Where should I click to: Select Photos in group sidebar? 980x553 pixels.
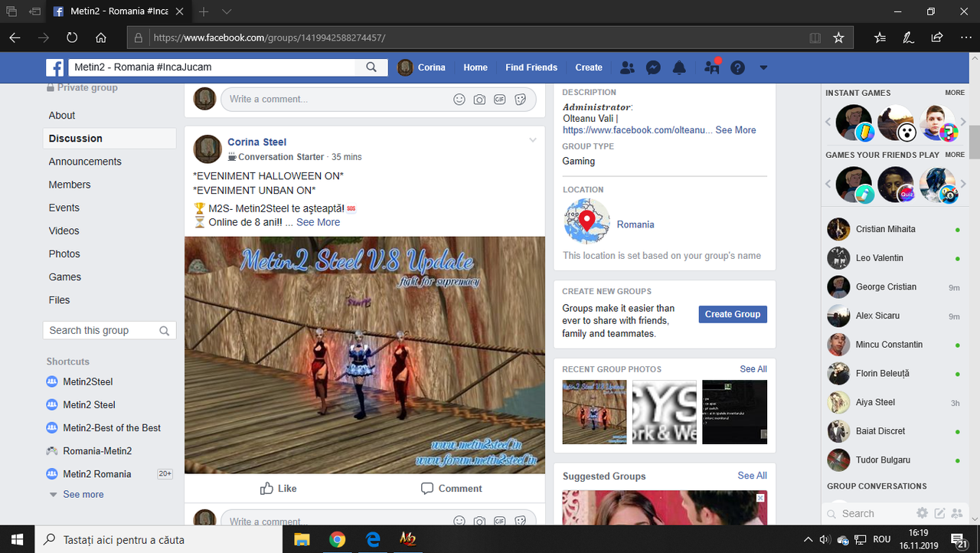(x=64, y=254)
